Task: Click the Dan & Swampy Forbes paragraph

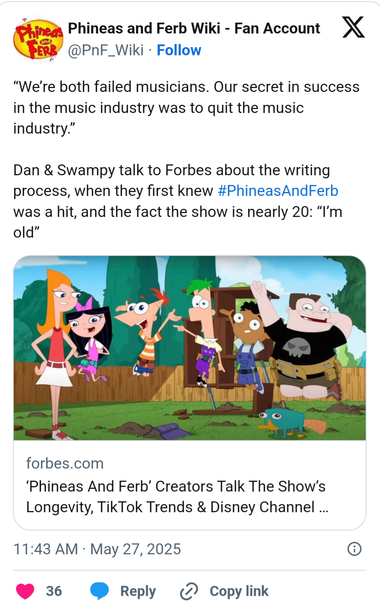Action: pos(178,201)
